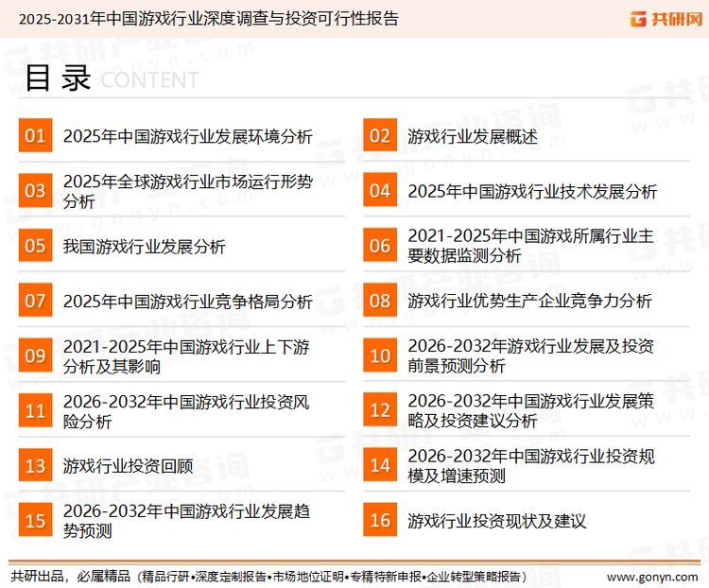709x588 pixels.
Task: Select the report title 2025-2031年中国游戏行业深度调查与投资可行性报告
Action: tap(209, 19)
